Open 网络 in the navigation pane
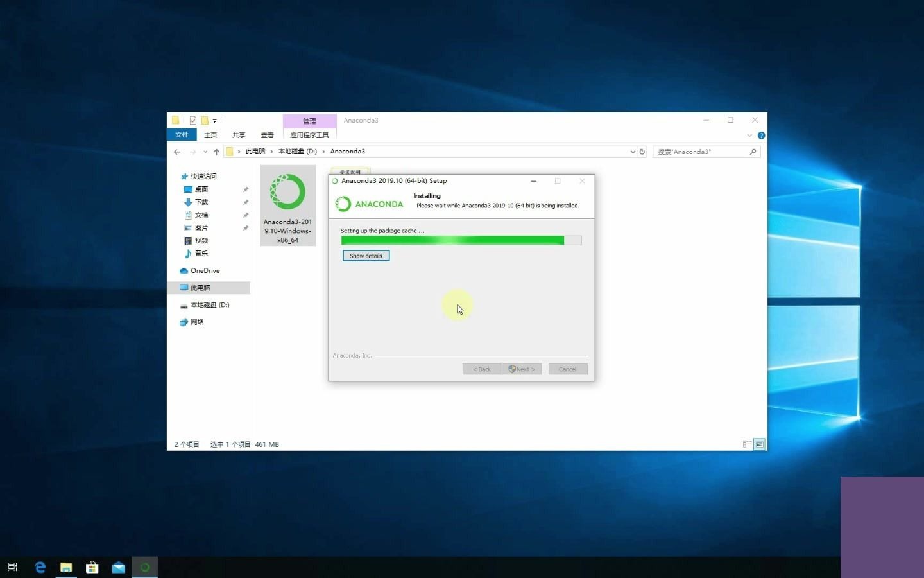The width and height of the screenshot is (924, 578). click(x=197, y=322)
